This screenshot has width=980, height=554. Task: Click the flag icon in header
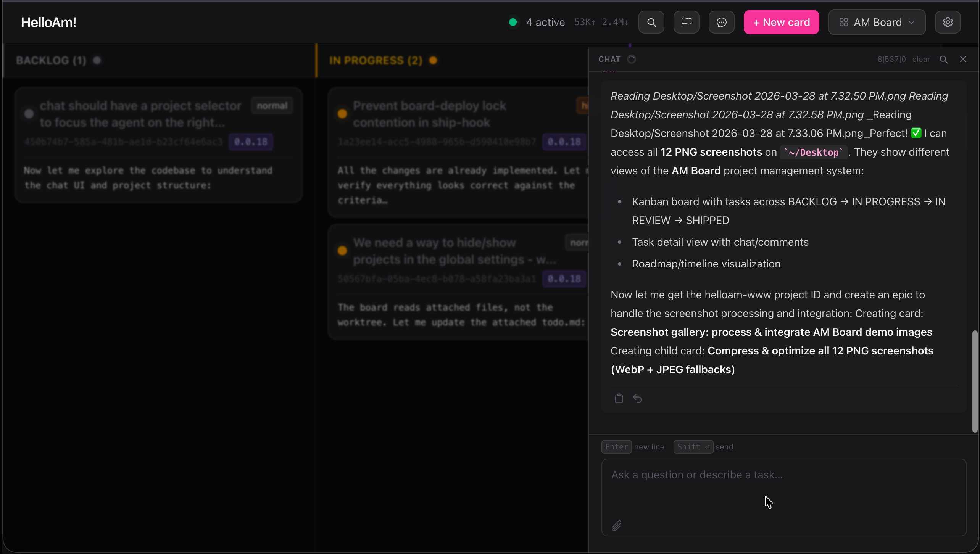tap(686, 23)
